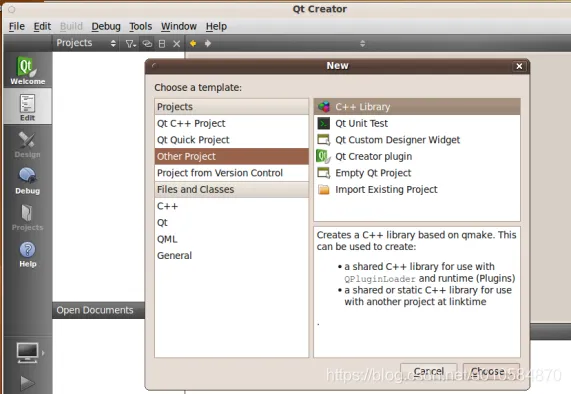
Task: Click the Cancel button
Action: coord(429,371)
